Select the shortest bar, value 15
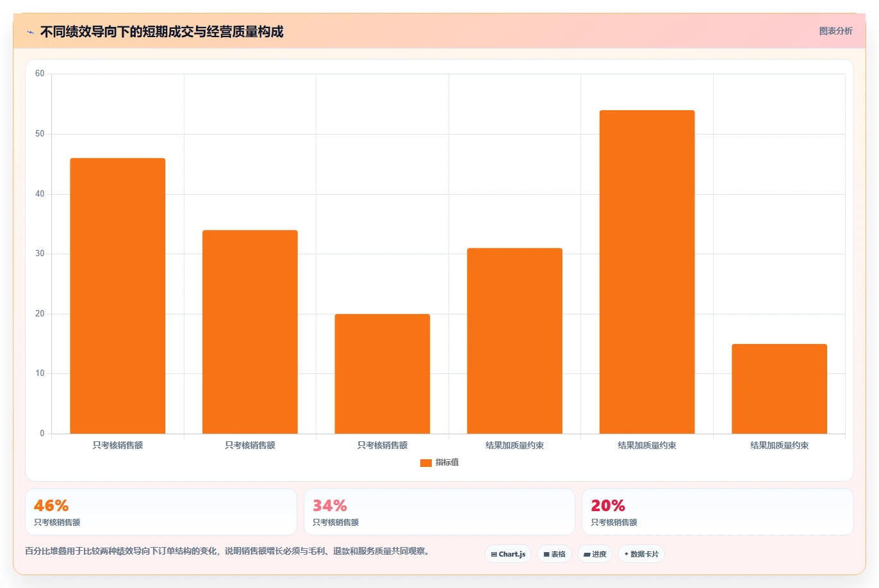The width and height of the screenshot is (879, 588). coord(779,389)
